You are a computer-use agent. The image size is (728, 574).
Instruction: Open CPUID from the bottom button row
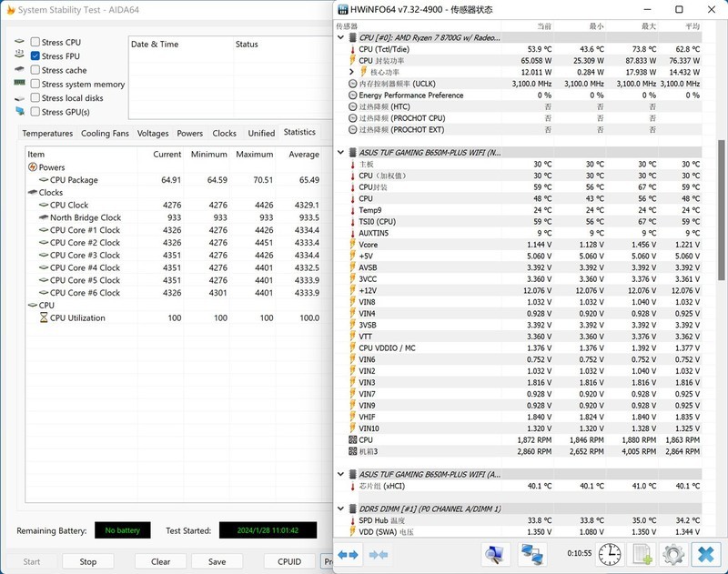[288, 561]
